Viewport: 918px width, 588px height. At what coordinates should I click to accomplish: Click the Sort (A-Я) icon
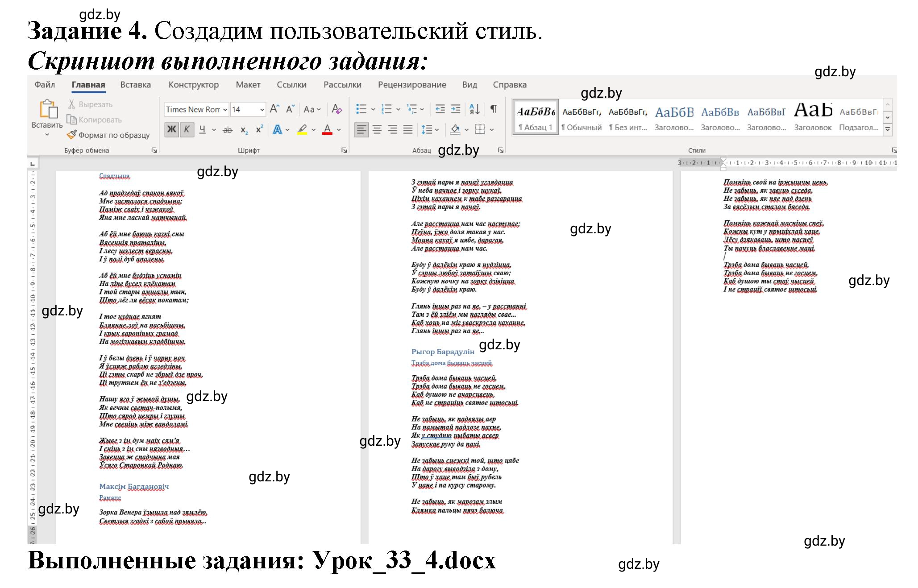pyautogui.click(x=475, y=109)
